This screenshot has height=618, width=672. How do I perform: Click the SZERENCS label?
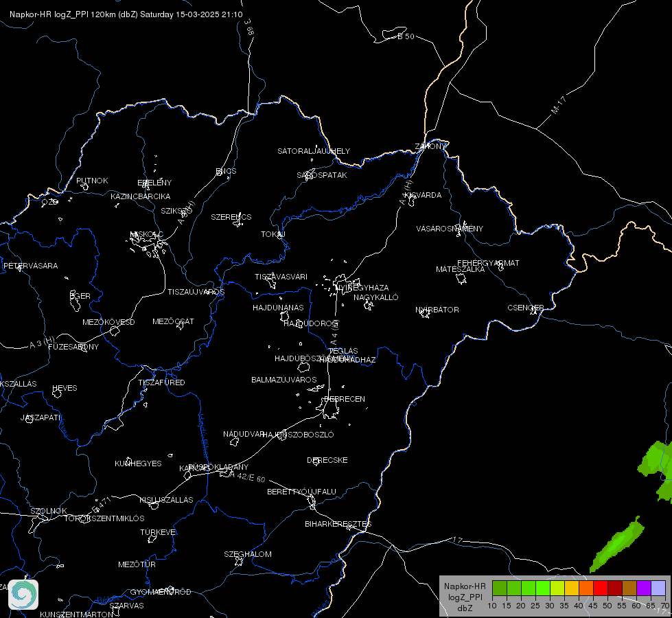click(x=231, y=217)
